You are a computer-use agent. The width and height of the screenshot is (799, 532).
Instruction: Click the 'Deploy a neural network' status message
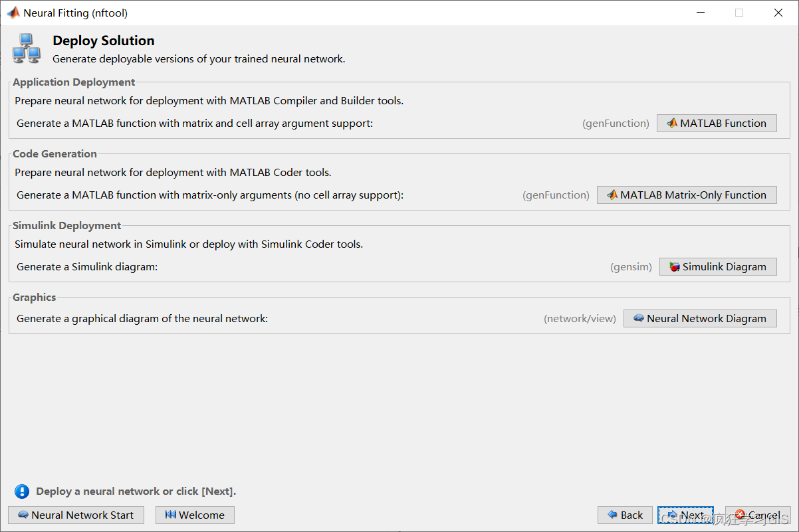[x=136, y=491]
